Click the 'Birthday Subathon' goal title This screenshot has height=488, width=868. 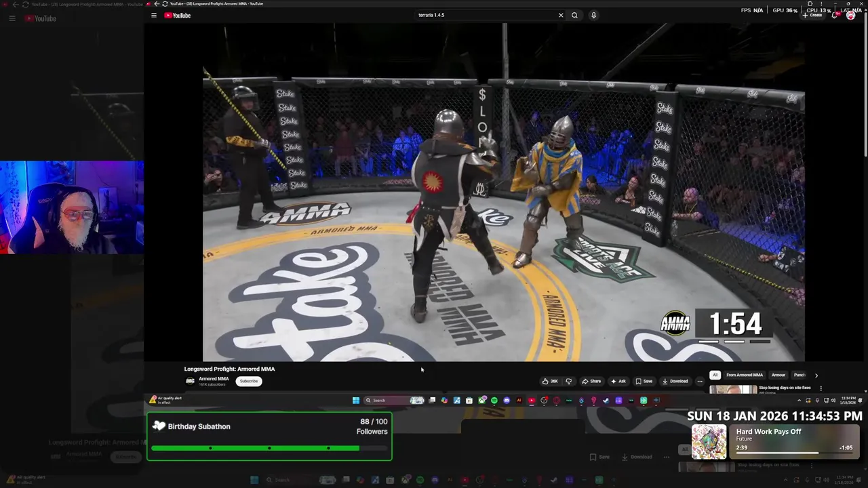tap(199, 426)
